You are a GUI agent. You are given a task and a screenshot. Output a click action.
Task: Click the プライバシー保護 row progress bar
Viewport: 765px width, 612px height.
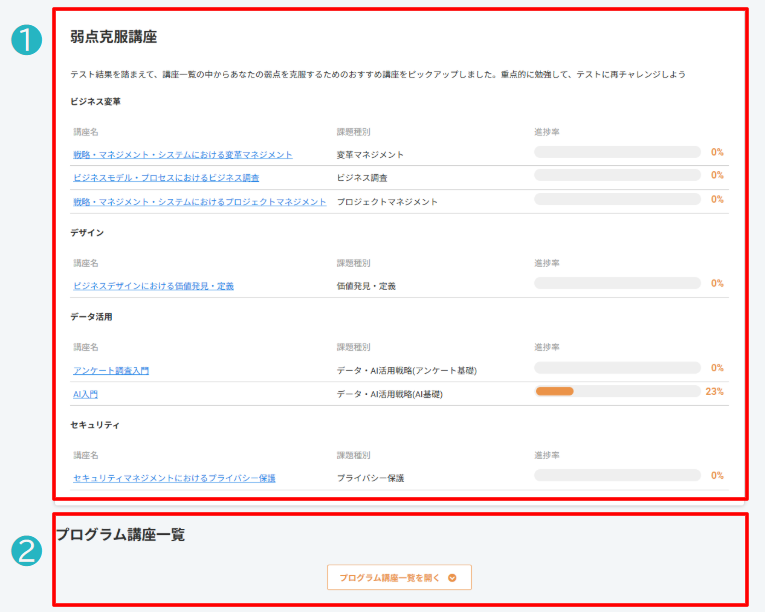(617, 475)
